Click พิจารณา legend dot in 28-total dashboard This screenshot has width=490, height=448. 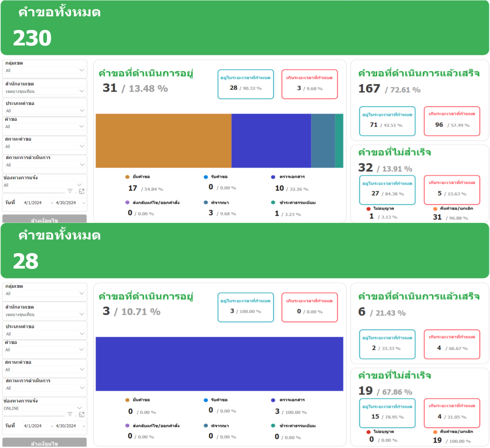click(206, 425)
